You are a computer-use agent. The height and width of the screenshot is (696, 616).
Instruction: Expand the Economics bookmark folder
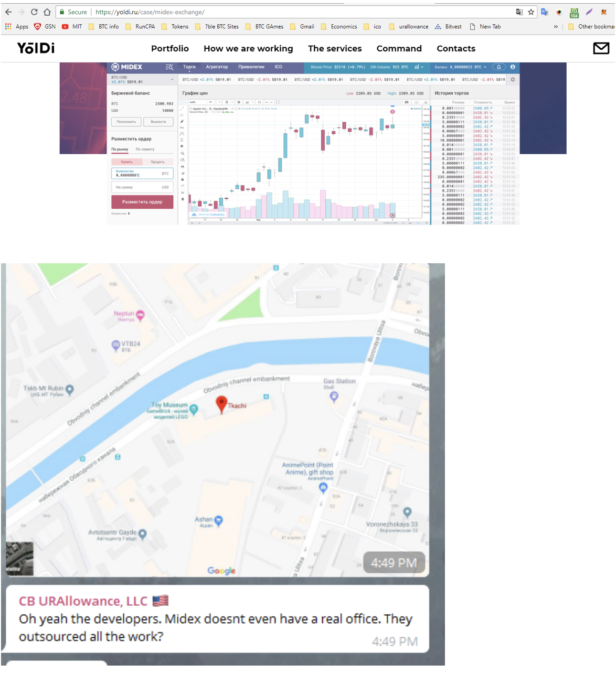pos(338,26)
